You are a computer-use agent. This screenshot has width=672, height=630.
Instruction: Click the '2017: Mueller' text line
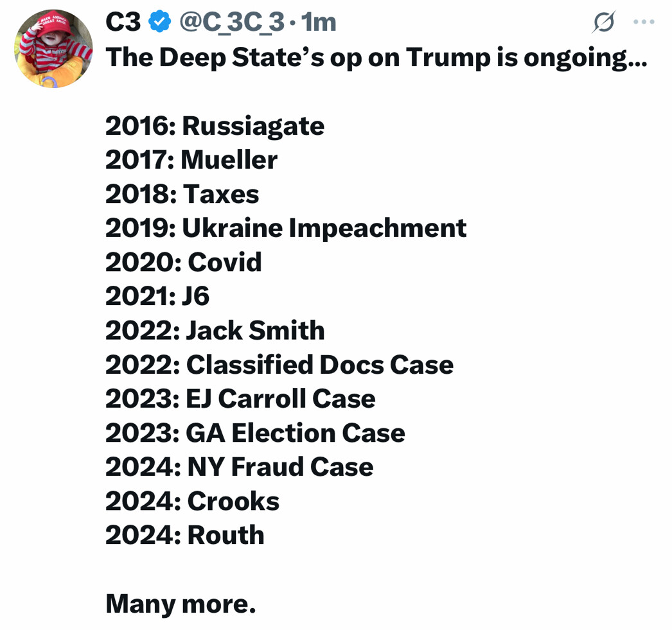click(191, 160)
